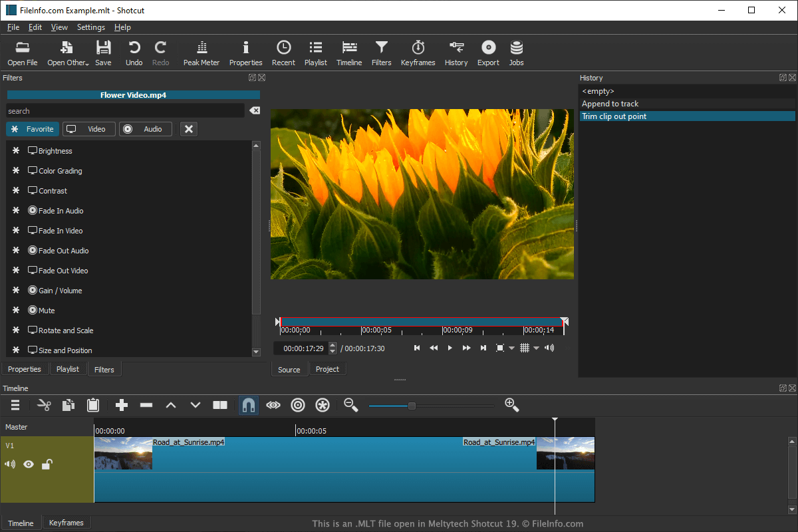798x532 pixels.
Task: Switch to the Project player tab
Action: [327, 369]
